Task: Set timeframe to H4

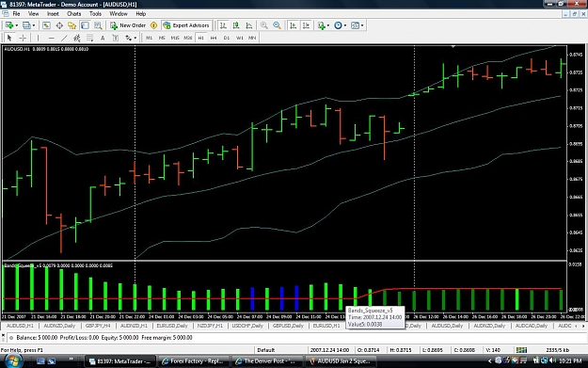Action: click(214, 38)
